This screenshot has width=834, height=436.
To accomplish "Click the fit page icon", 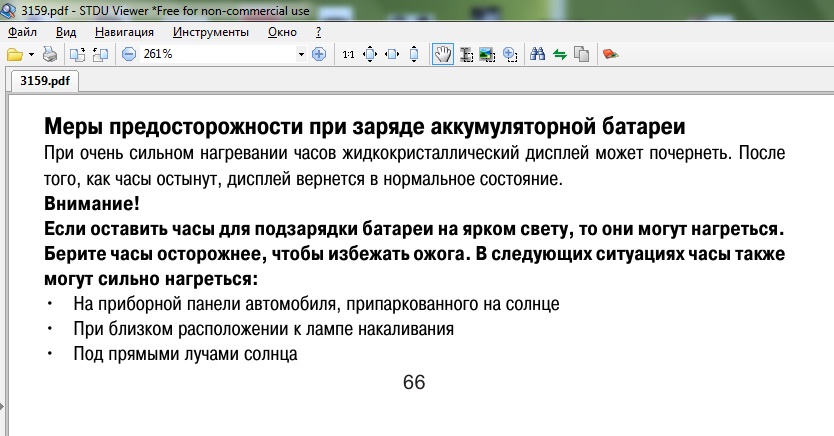I will click(x=370, y=54).
